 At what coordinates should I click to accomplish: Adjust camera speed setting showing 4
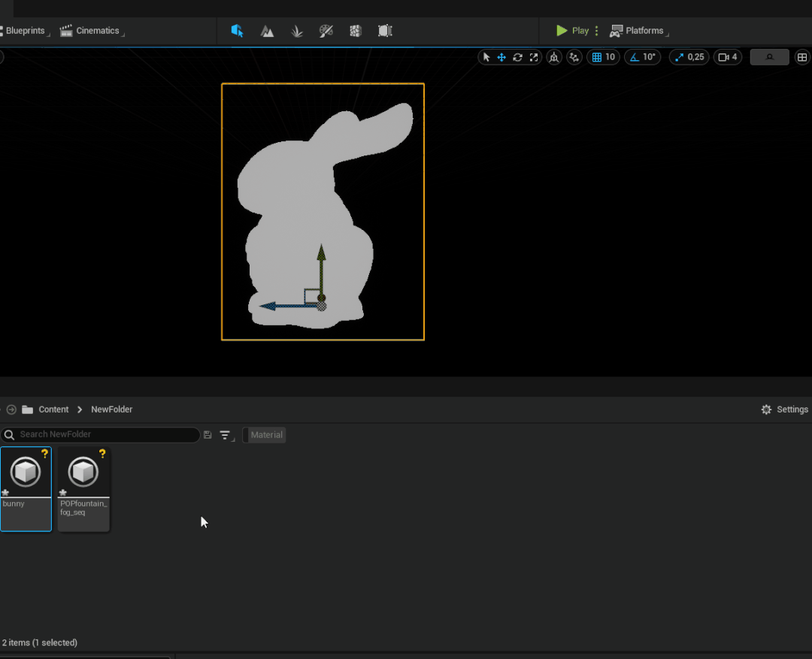click(x=727, y=57)
